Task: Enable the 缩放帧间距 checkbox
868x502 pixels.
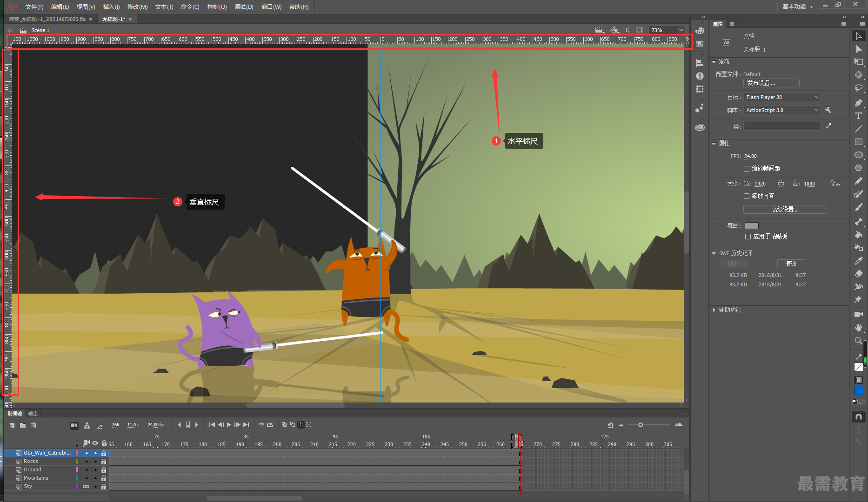Action: pyautogui.click(x=747, y=169)
